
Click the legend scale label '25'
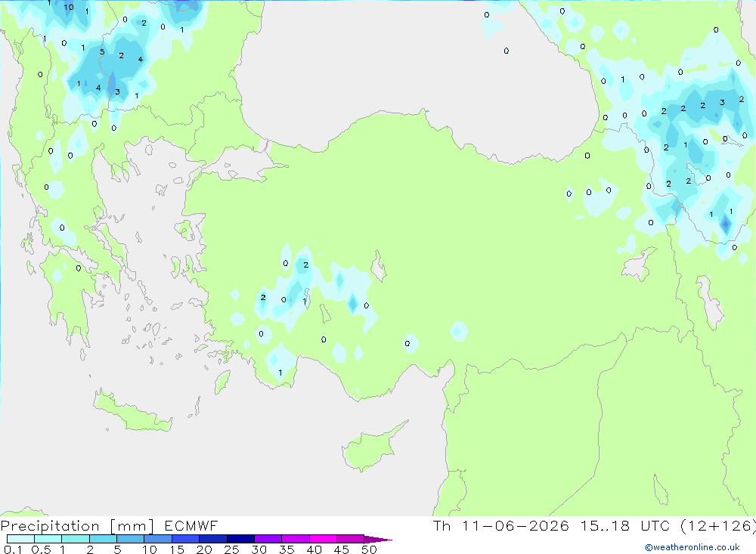(232, 549)
